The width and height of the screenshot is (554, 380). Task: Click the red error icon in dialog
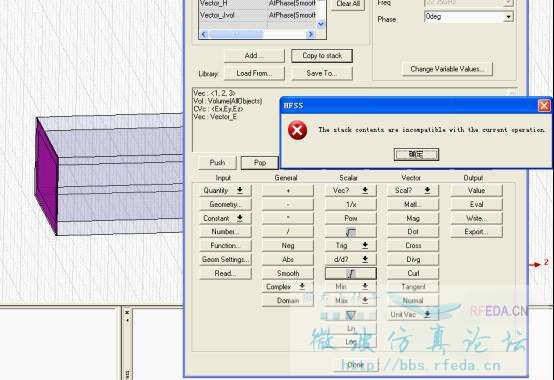click(297, 130)
